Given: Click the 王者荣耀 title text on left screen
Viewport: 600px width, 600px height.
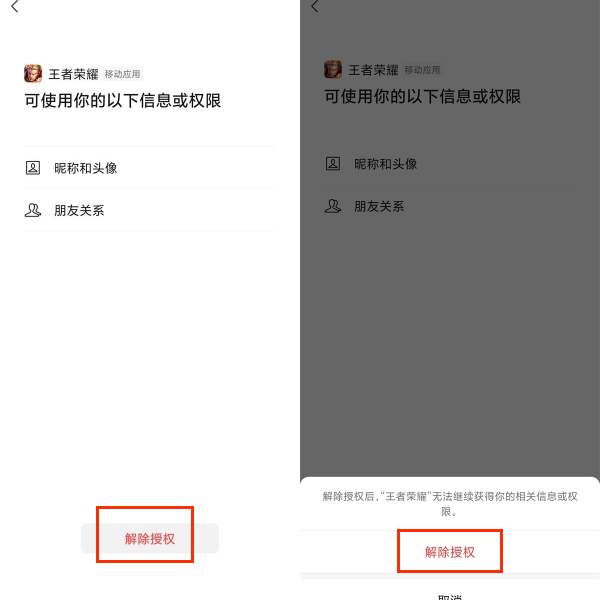Looking at the screenshot, I should click(x=73, y=74).
